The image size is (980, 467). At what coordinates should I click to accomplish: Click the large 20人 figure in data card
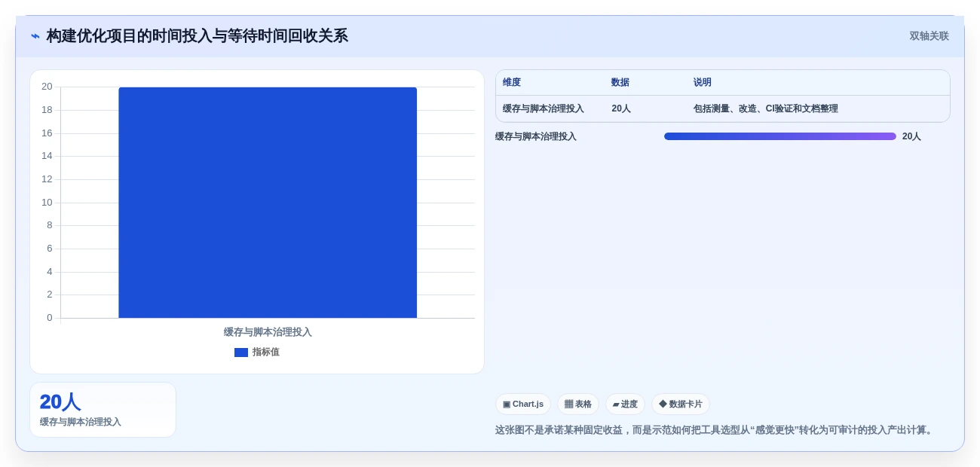coord(60,402)
